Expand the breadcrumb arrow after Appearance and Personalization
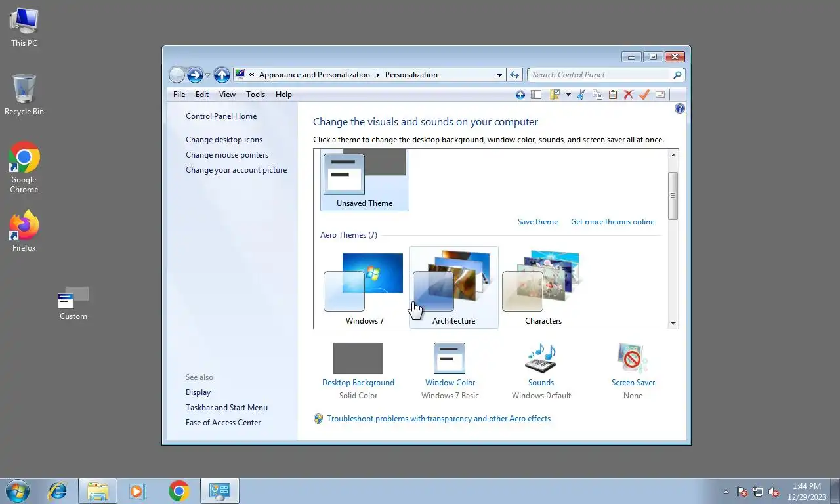Viewport: 840px width, 504px height. (378, 75)
